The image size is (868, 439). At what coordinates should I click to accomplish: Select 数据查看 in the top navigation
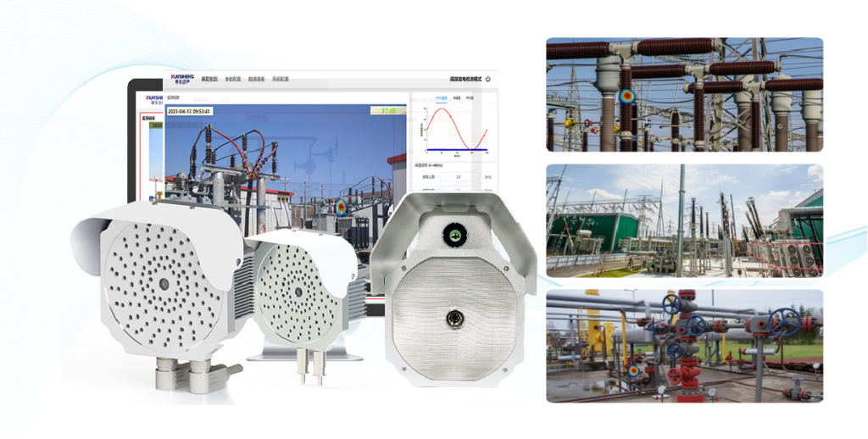pos(257,79)
